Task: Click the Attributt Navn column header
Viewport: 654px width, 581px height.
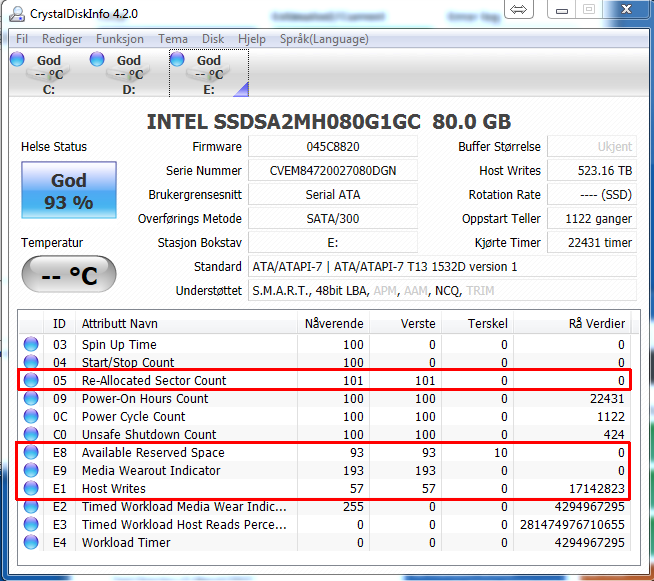Action: [x=186, y=324]
